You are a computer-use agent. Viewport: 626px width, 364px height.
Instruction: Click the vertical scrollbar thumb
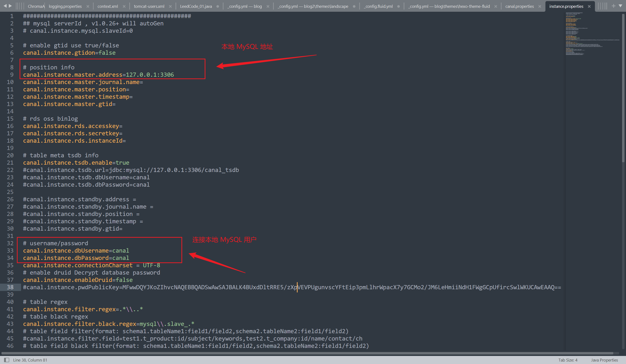click(x=624, y=88)
